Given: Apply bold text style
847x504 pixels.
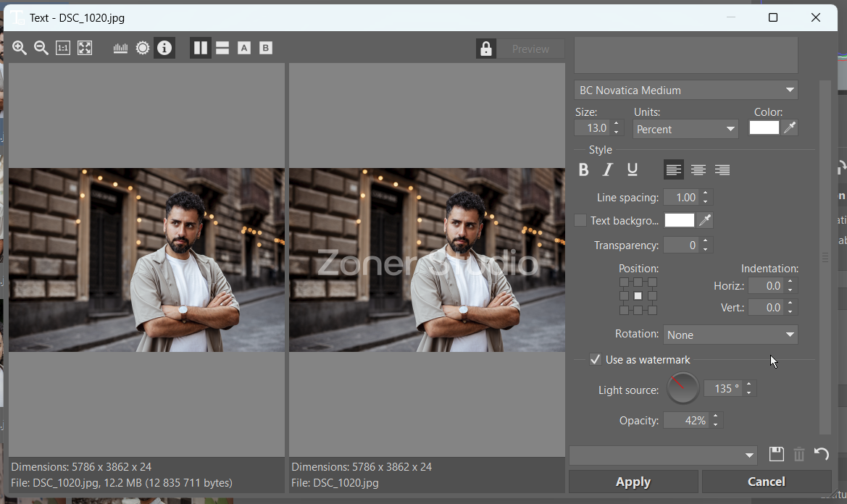Looking at the screenshot, I should tap(584, 170).
